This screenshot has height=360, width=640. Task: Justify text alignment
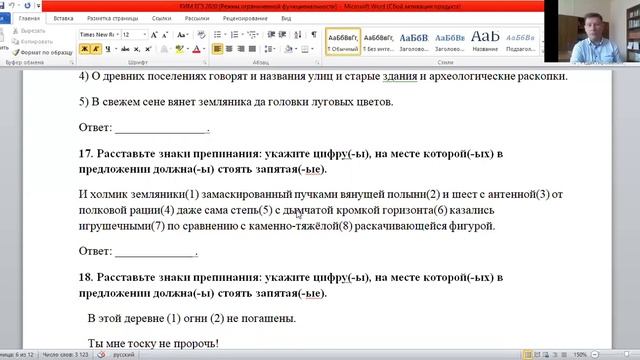click(x=253, y=49)
